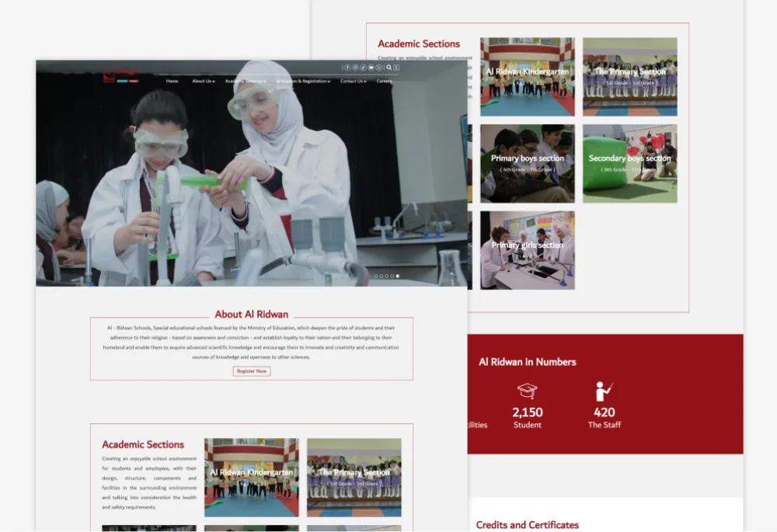Select the second hero slider dot
777x532 pixels.
[382, 276]
